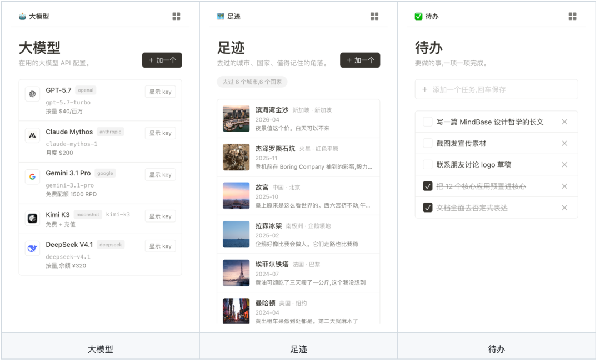
Task: Open grid menu icon in 待办 panel header
Action: [573, 16]
